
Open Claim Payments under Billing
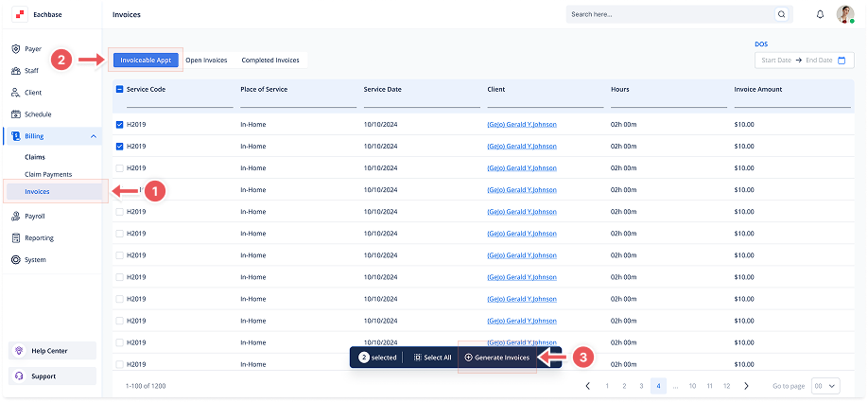coord(48,174)
